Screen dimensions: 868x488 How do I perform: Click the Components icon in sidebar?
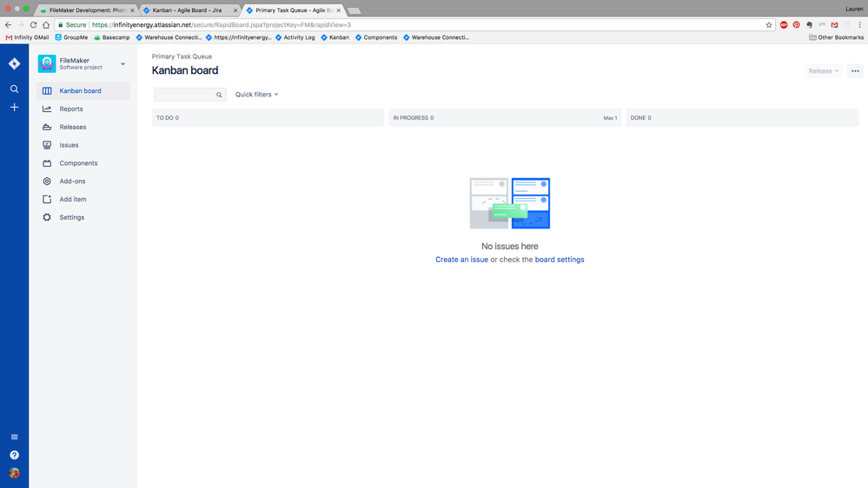pos(47,163)
